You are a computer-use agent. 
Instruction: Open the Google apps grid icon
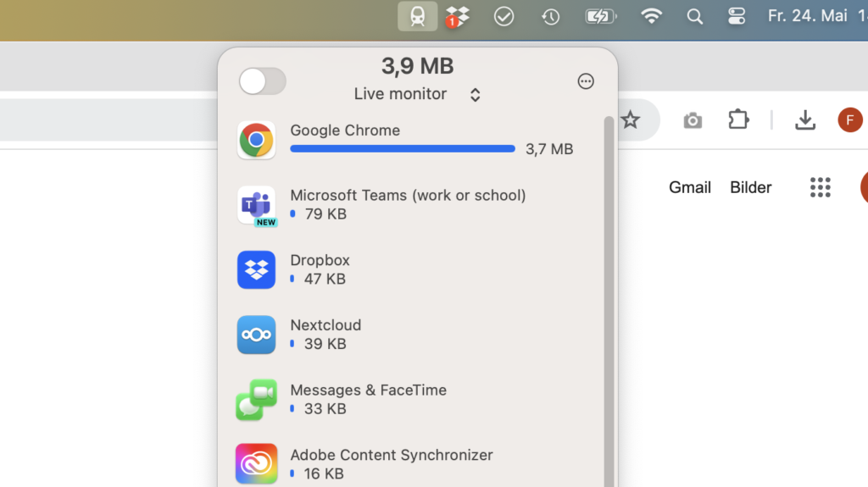pos(821,188)
